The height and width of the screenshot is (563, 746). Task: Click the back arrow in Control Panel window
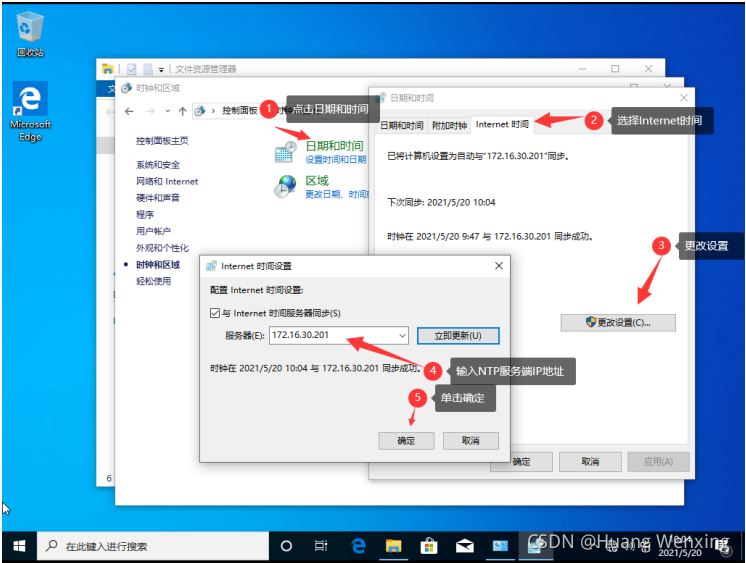(x=129, y=111)
